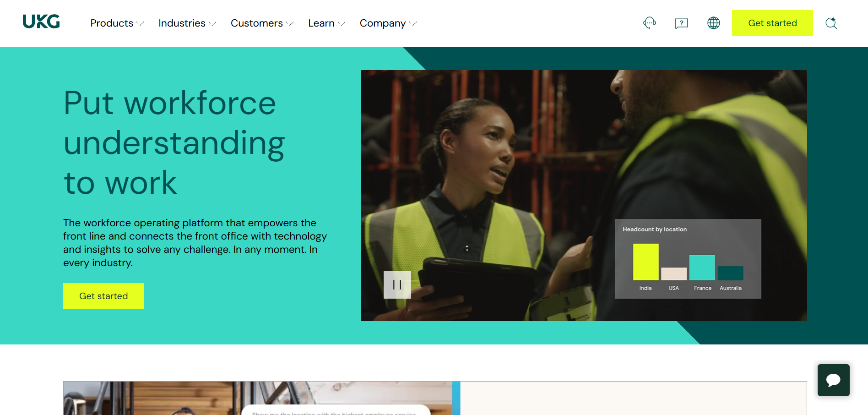Screen dimensions: 868x415
Task: Click the search magnifier icon
Action: pyautogui.click(x=831, y=23)
